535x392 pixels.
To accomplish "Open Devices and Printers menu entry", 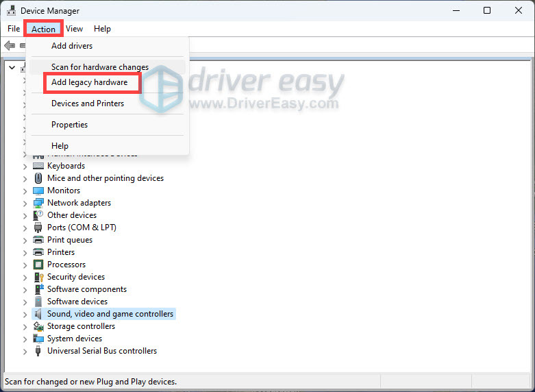I will click(x=88, y=103).
